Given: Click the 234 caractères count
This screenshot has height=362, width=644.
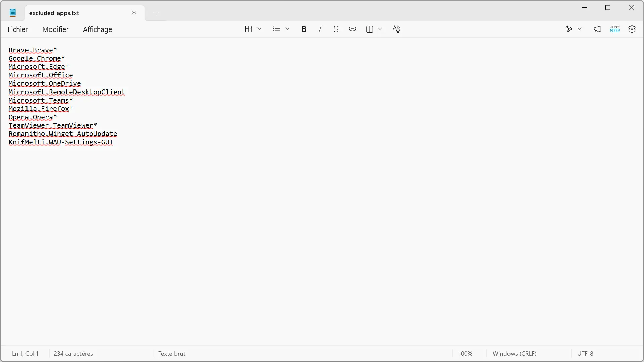Looking at the screenshot, I should [x=73, y=354].
